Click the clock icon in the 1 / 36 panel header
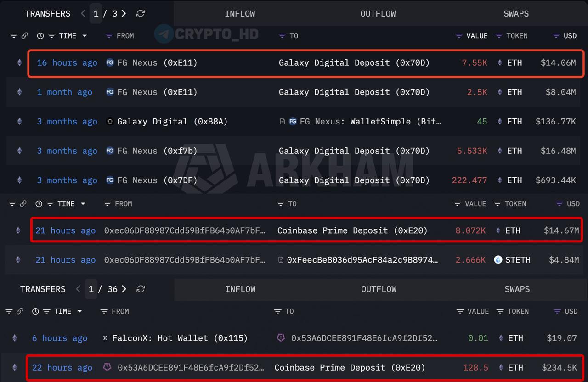Viewport: 588px width, 382px height. 35,311
